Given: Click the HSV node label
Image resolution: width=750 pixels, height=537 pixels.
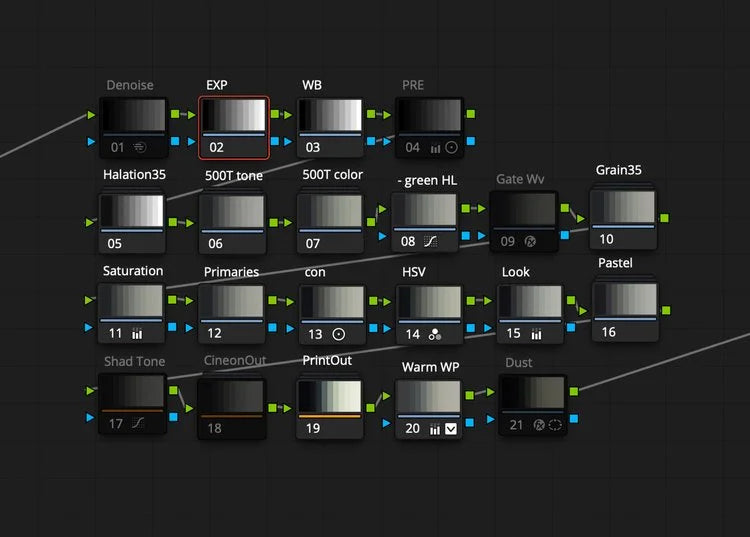Looking at the screenshot, I should click(414, 272).
